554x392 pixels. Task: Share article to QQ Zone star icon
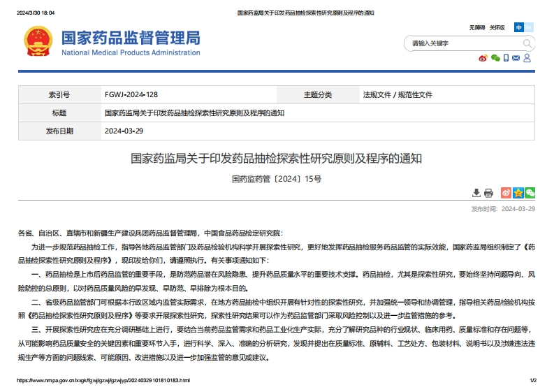click(x=518, y=193)
